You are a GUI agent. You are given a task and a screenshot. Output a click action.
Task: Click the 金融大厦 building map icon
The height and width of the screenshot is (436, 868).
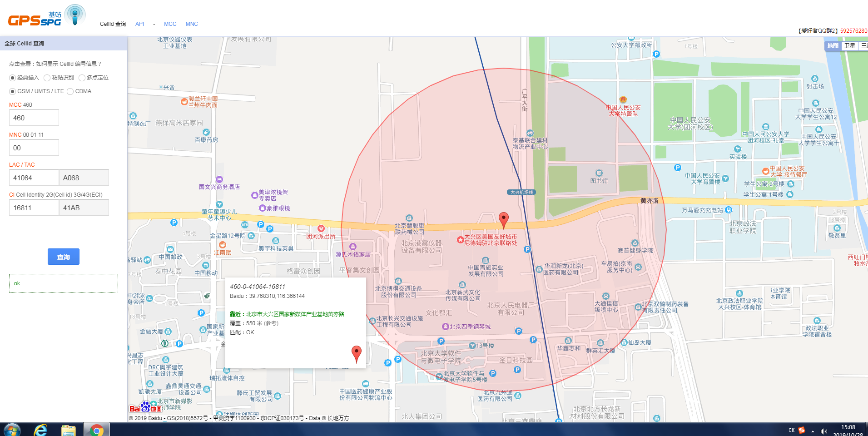click(168, 332)
